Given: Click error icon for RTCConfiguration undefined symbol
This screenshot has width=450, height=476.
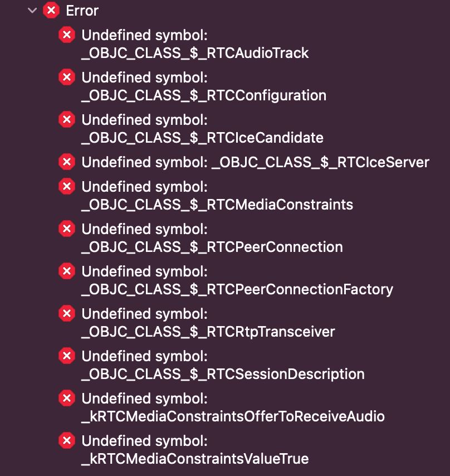Looking at the screenshot, I should 67,77.
